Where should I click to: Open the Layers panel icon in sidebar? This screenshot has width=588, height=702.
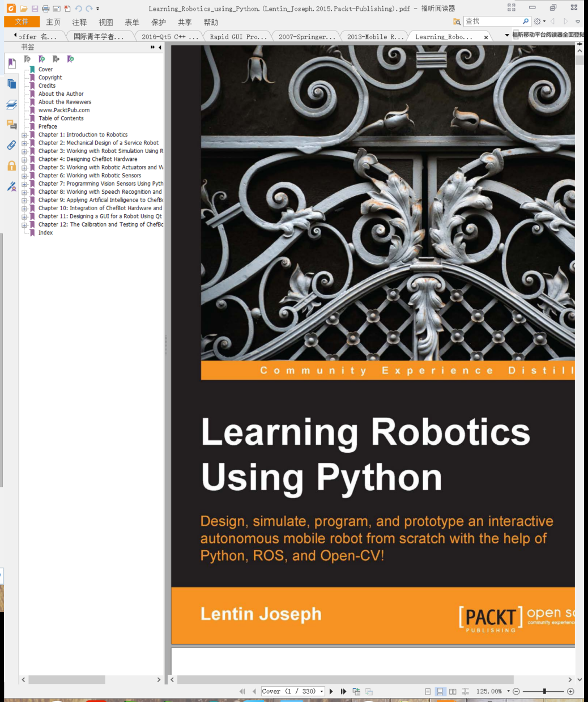11,105
